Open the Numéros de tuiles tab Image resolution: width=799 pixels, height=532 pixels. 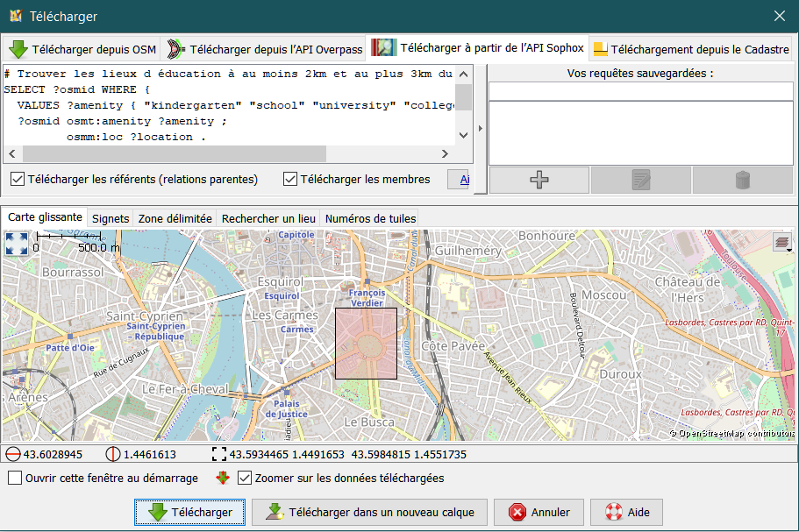(x=370, y=219)
